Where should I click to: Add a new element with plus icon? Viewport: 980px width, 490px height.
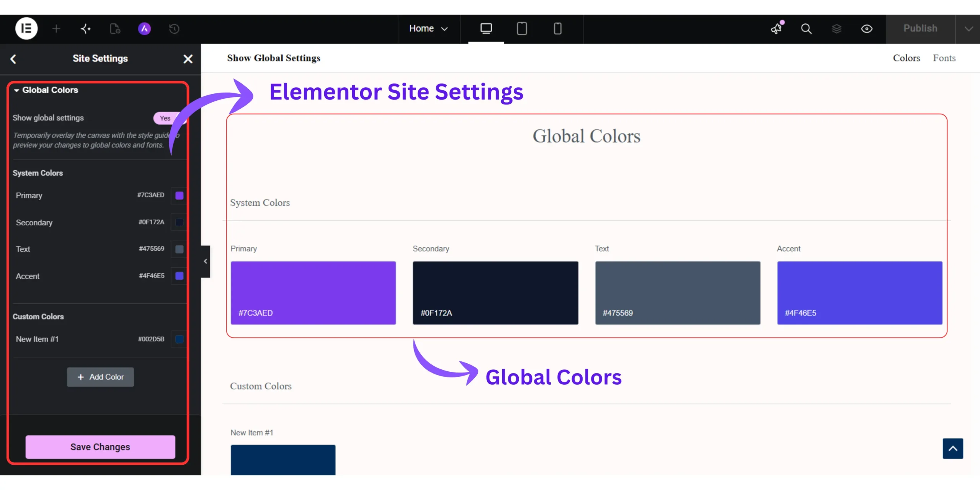point(56,29)
